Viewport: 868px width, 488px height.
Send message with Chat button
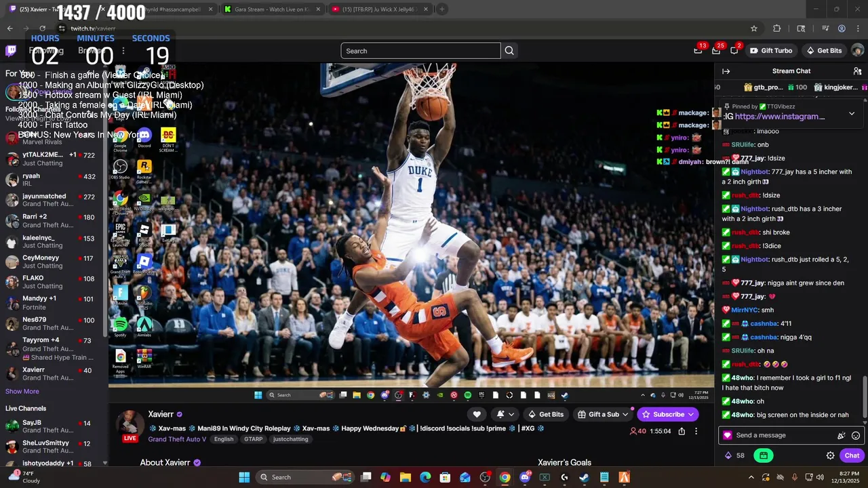pyautogui.click(x=852, y=455)
